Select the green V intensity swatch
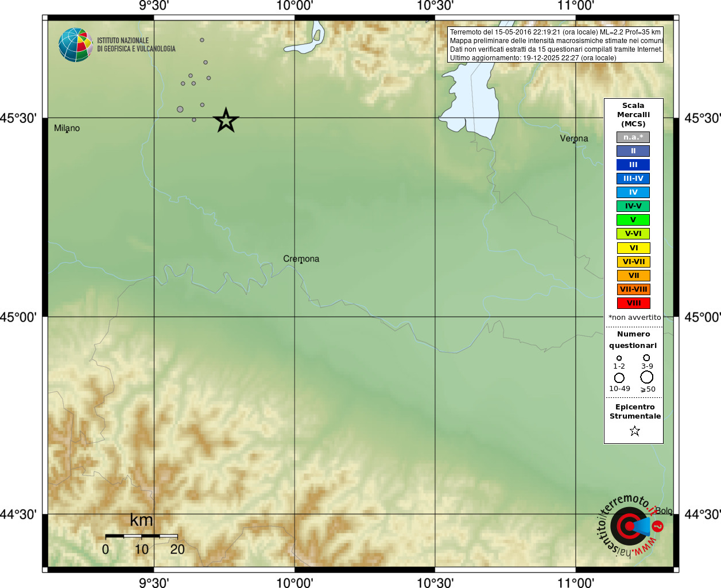This screenshot has height=588, width=721. click(x=633, y=220)
